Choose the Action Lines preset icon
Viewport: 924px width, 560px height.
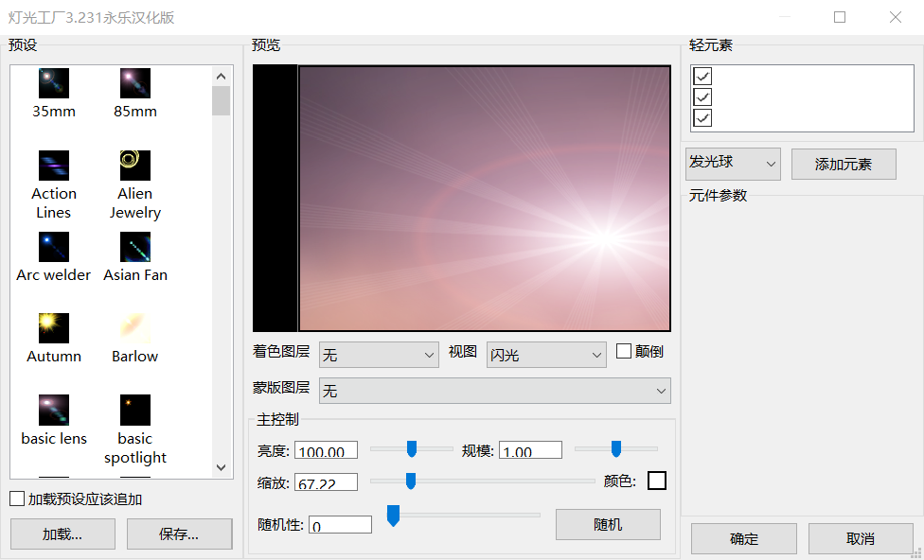[54, 166]
